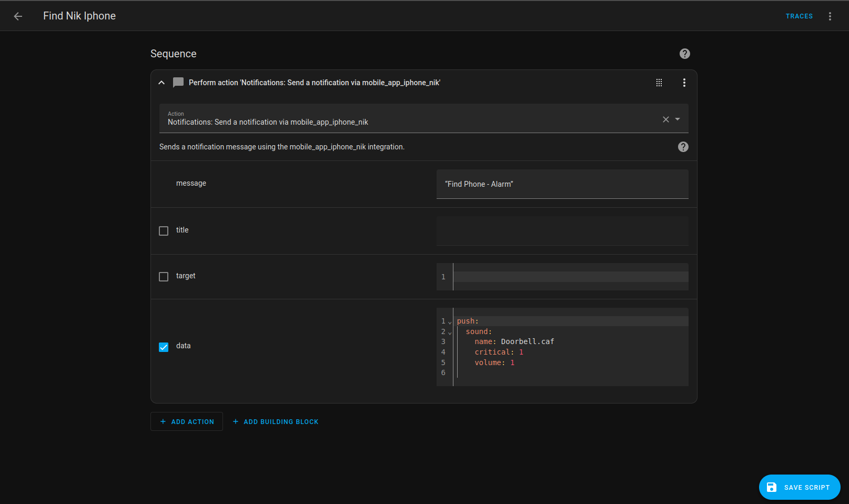Viewport: 849px width, 504px height.
Task: Click the Doorbell.caf value in data
Action: pyautogui.click(x=528, y=342)
